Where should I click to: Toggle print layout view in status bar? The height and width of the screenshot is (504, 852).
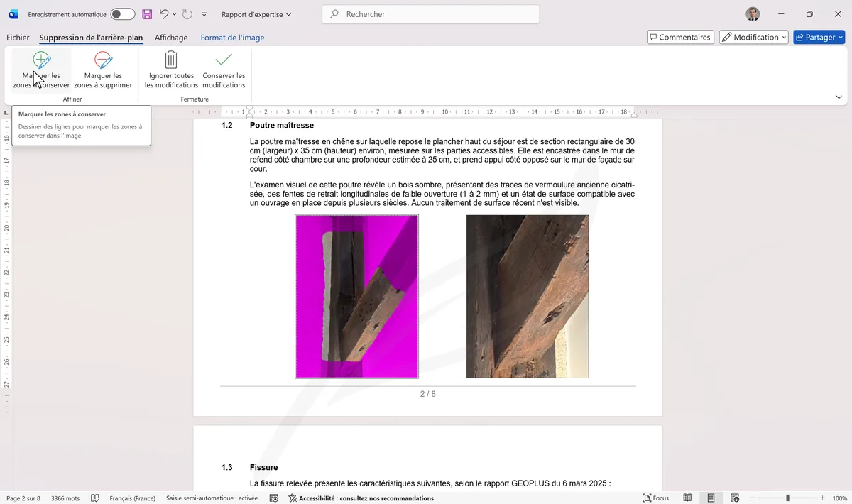click(x=711, y=498)
